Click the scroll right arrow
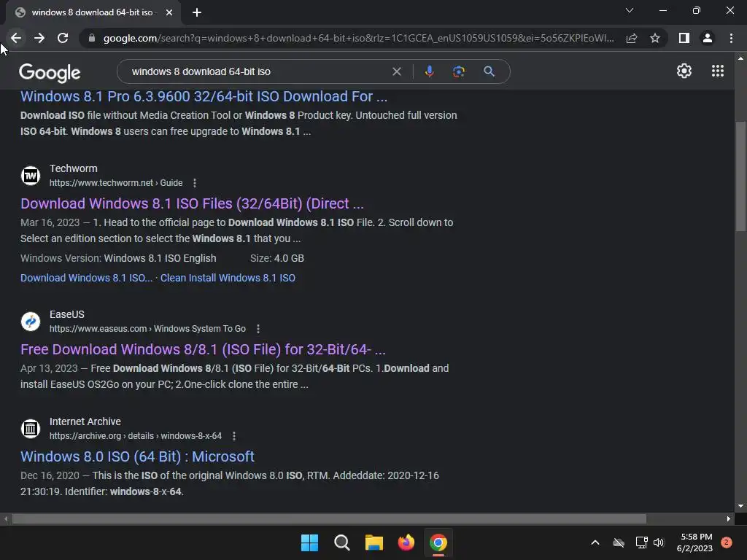747x560 pixels. [x=729, y=518]
